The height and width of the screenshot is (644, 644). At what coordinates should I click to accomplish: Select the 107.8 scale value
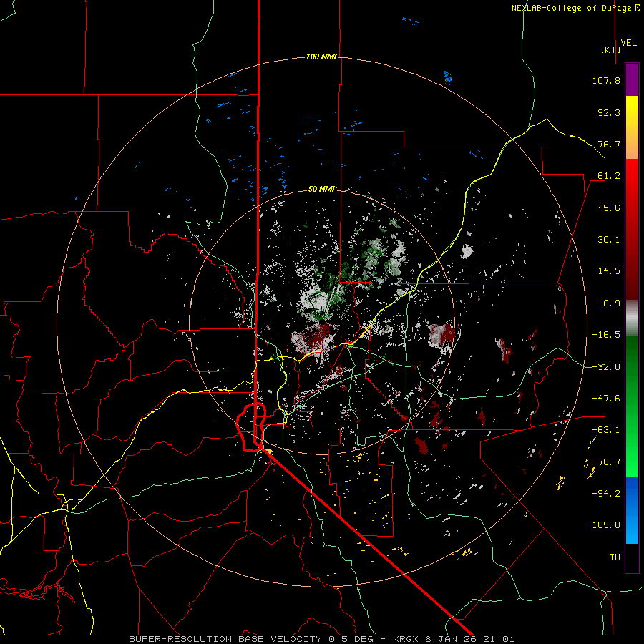click(x=606, y=80)
